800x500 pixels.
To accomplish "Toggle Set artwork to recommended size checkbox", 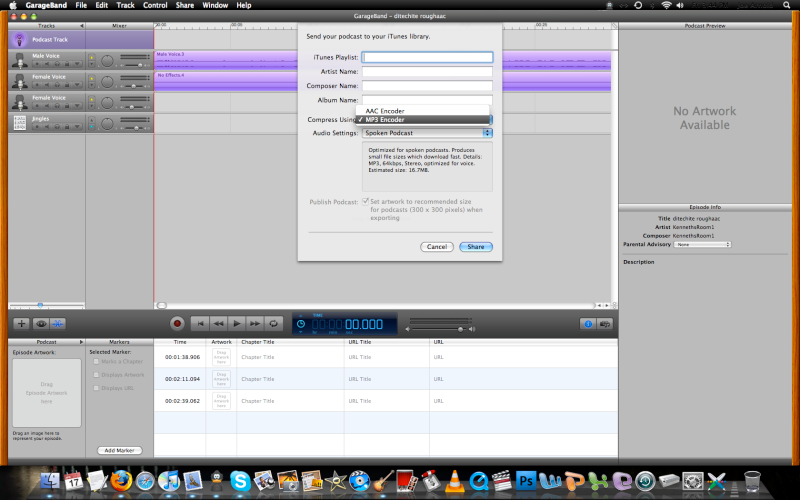I will [x=365, y=202].
